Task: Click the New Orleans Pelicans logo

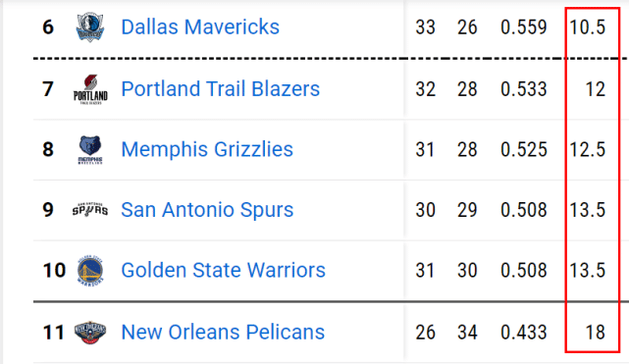Action: coord(90,332)
